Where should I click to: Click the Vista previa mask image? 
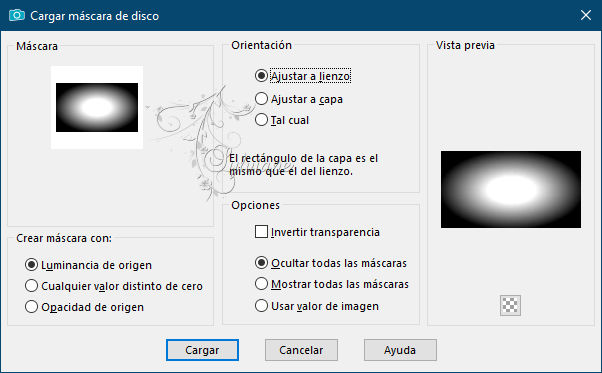pyautogui.click(x=511, y=189)
